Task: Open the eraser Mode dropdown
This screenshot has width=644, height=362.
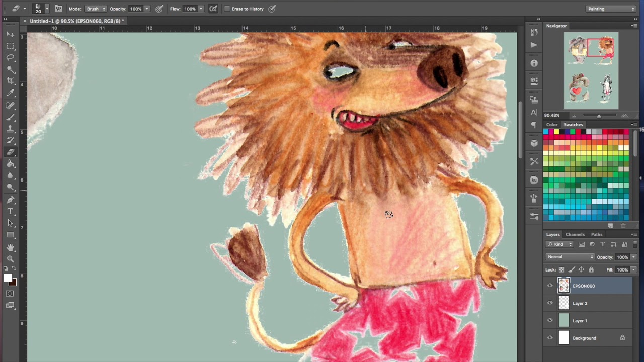Action: pos(96,9)
